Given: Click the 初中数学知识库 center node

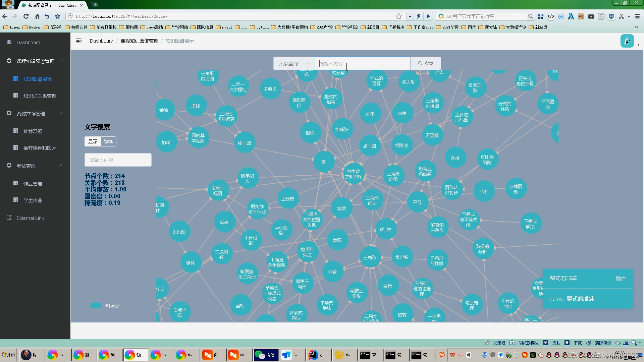Looking at the screenshot, I should point(354,174).
